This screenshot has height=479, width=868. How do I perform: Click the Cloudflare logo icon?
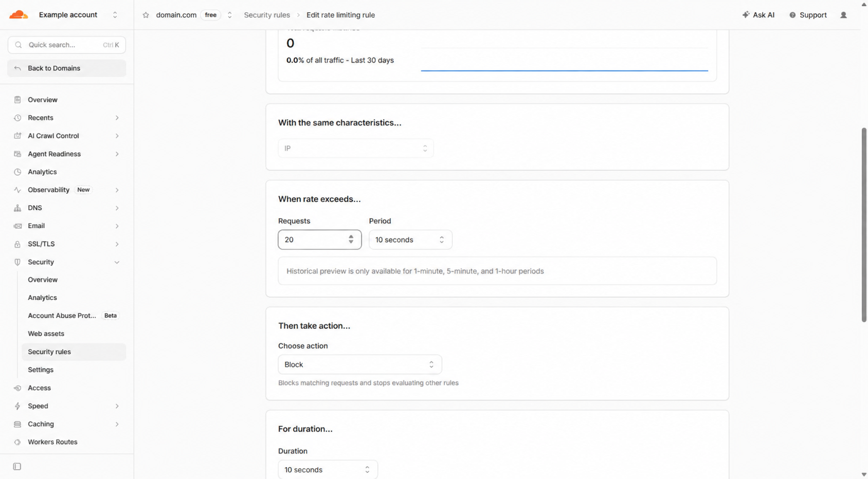19,15
